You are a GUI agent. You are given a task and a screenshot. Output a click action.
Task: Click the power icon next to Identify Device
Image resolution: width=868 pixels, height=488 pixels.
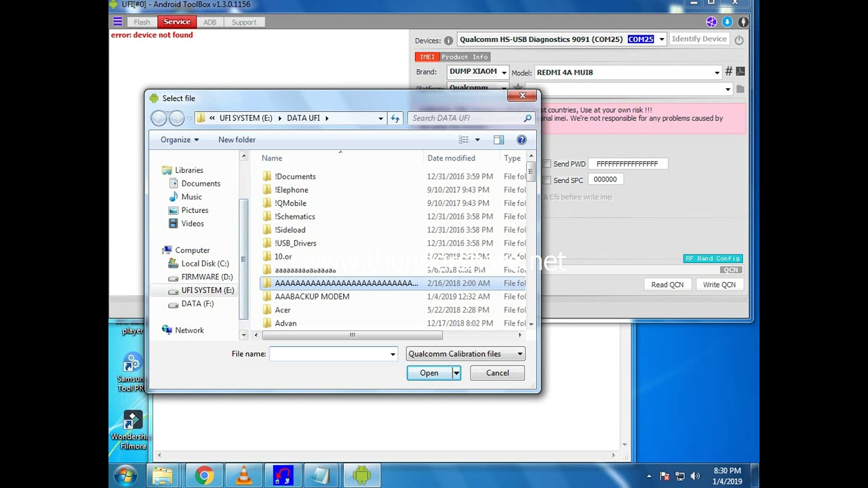[x=739, y=40]
